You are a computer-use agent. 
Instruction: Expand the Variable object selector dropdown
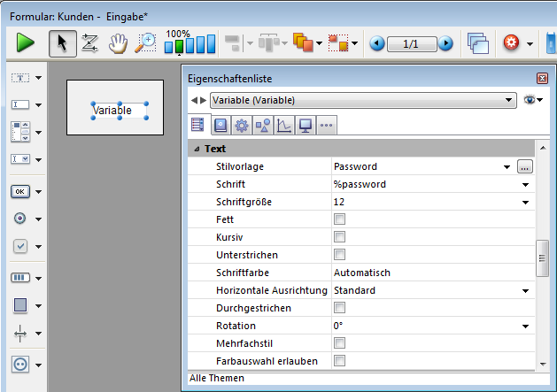click(x=508, y=100)
